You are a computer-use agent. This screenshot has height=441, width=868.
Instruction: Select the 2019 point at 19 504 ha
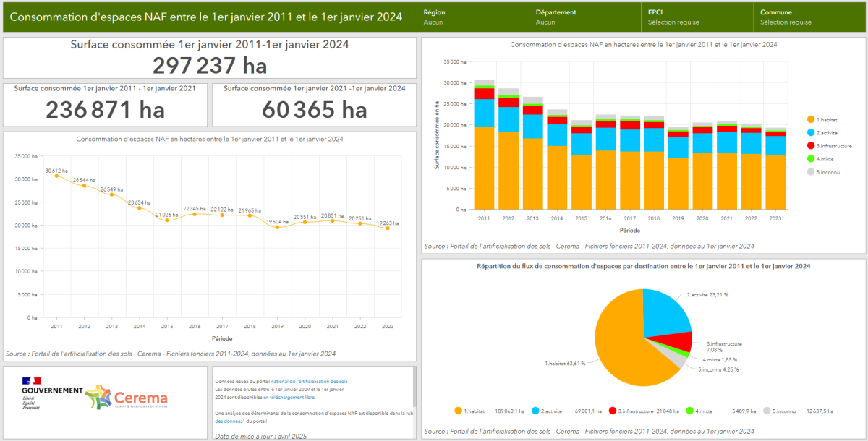coord(277,227)
